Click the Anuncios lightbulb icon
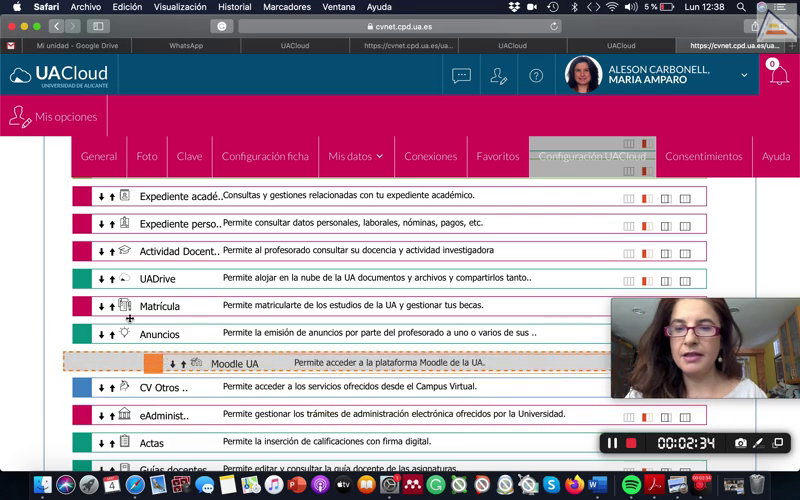The width and height of the screenshot is (800, 500). (125, 333)
